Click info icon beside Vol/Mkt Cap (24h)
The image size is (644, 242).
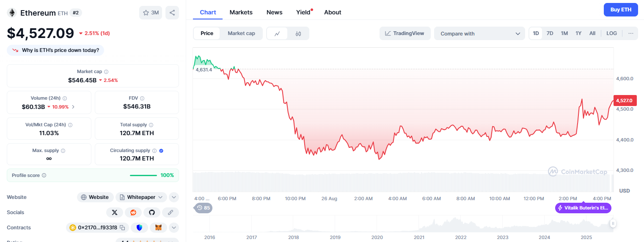coord(70,125)
